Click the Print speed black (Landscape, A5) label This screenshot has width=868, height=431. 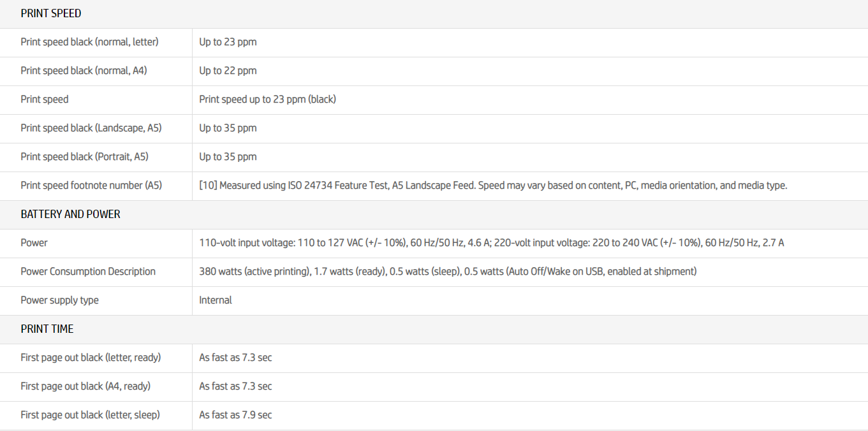[x=91, y=128]
